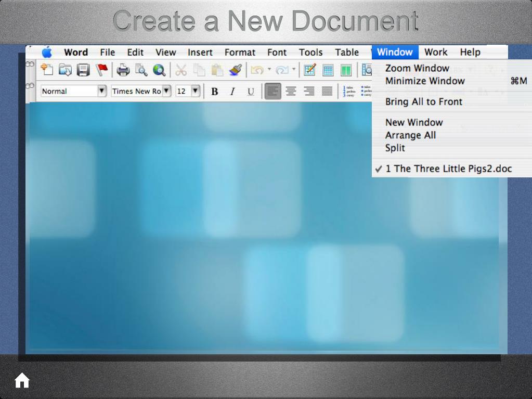Click the Paste clipboard icon
Image resolution: width=532 pixels, height=399 pixels.
(217, 70)
